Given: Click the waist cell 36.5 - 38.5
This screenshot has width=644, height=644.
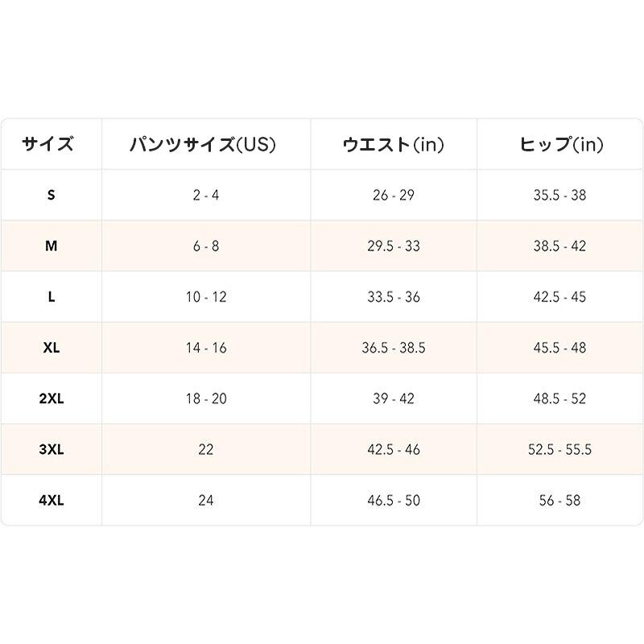Looking at the screenshot, I should [394, 348].
